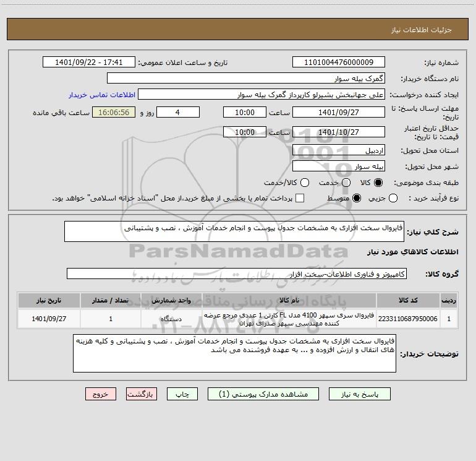The height and width of the screenshot is (461, 476).
Task: Click the request creator field علی جهانبخش
Action: point(261,95)
